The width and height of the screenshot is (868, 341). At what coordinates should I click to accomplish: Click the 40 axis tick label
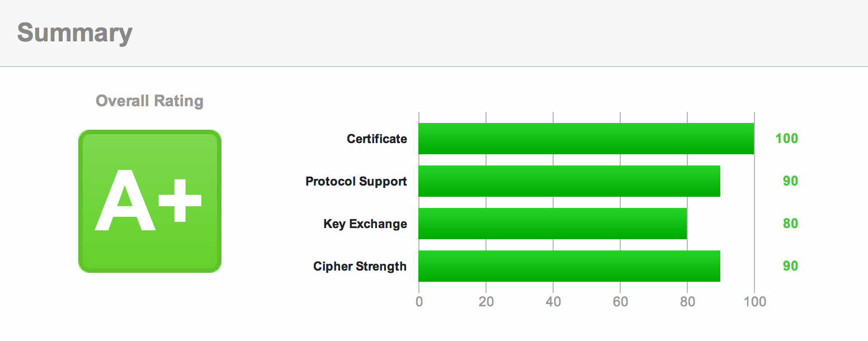pos(553,301)
